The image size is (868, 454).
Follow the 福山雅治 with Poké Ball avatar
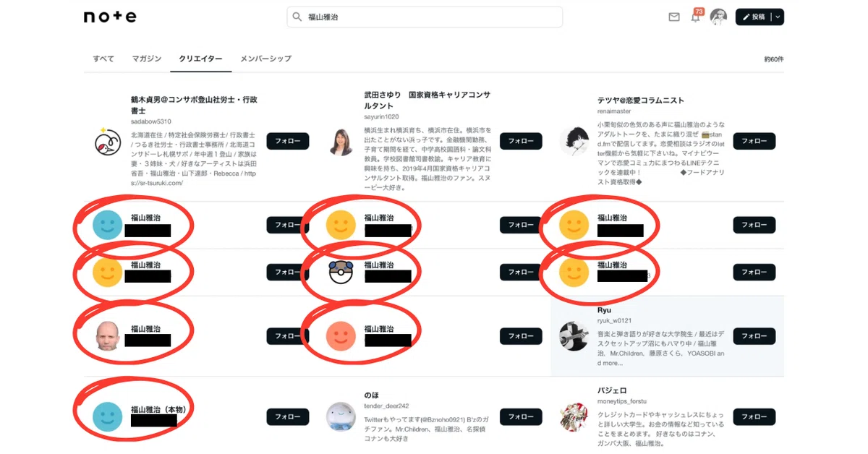(x=521, y=273)
